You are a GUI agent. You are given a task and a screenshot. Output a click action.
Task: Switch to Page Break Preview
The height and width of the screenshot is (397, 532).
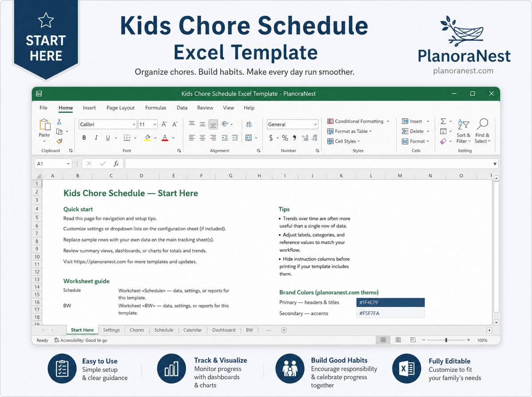coord(413,340)
